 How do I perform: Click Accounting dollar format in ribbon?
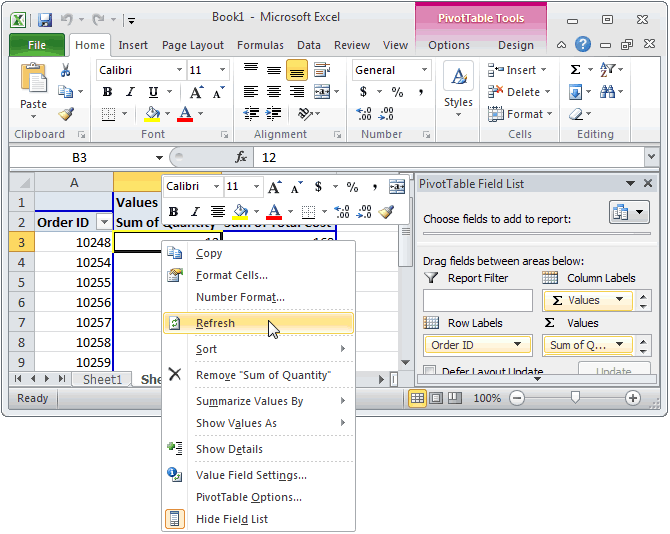[x=364, y=91]
